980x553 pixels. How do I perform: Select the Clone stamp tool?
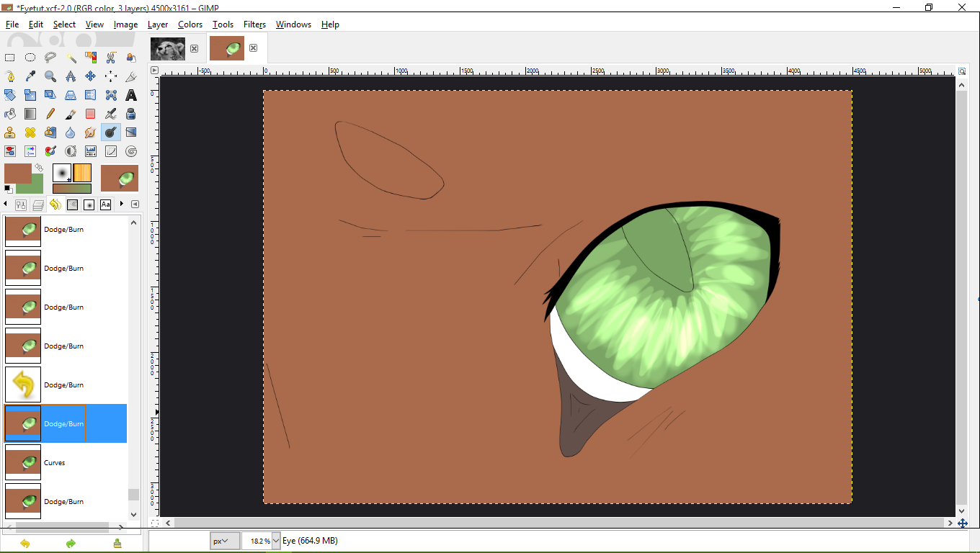10,132
